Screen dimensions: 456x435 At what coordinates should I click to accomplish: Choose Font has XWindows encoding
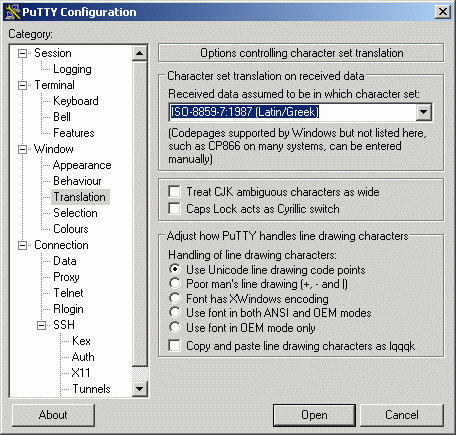pos(175,298)
